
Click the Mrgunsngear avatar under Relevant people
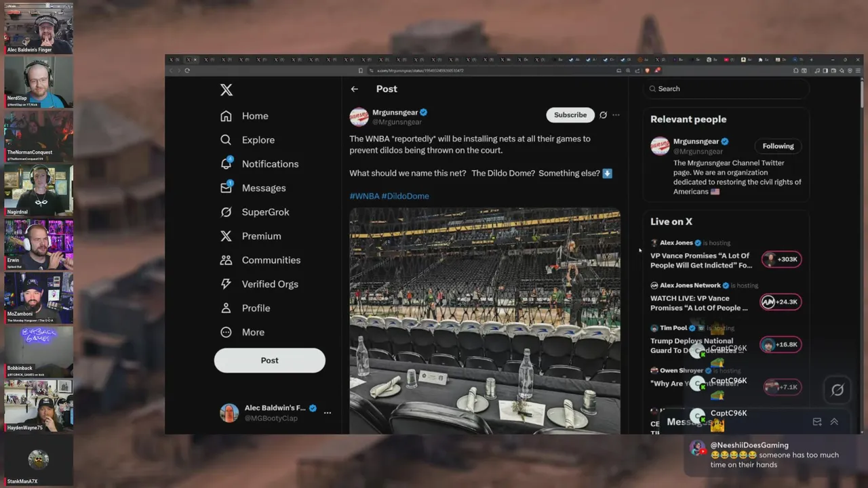[x=660, y=146]
